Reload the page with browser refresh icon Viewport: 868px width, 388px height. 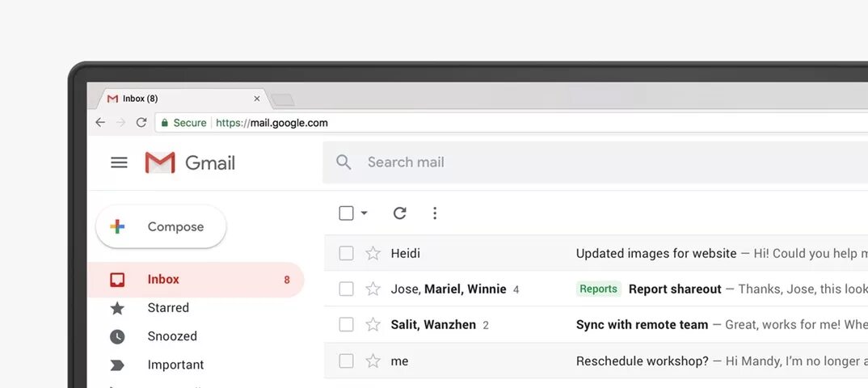tap(141, 122)
